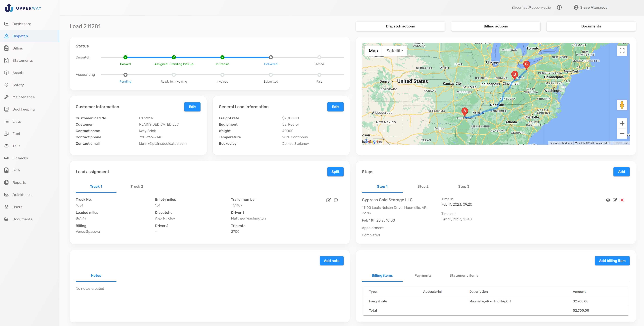Open Documents menu at top

(591, 26)
